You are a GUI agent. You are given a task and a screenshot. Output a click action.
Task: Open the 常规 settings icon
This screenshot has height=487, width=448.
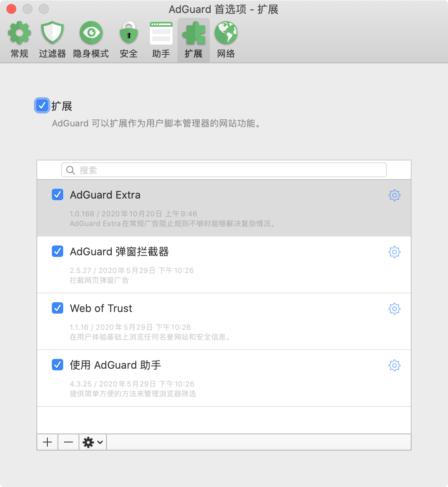coord(19,32)
